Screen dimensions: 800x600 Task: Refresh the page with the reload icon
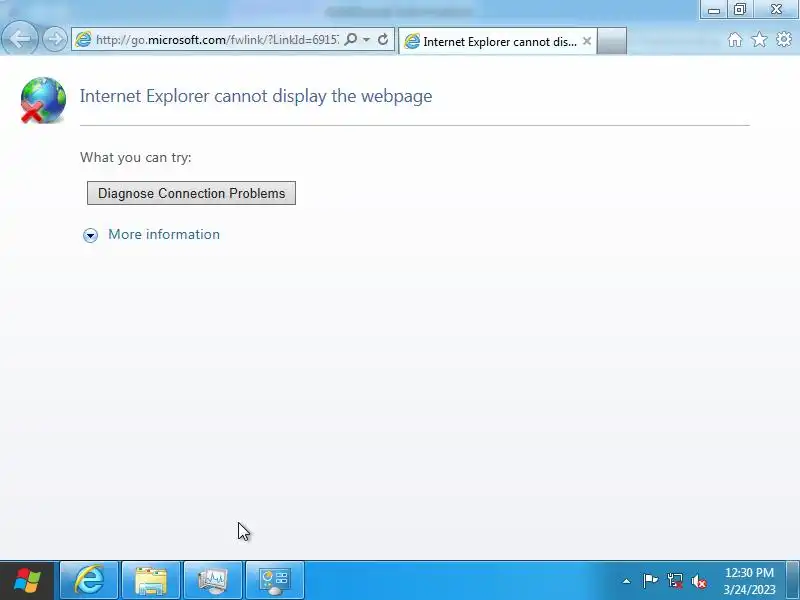pos(383,39)
